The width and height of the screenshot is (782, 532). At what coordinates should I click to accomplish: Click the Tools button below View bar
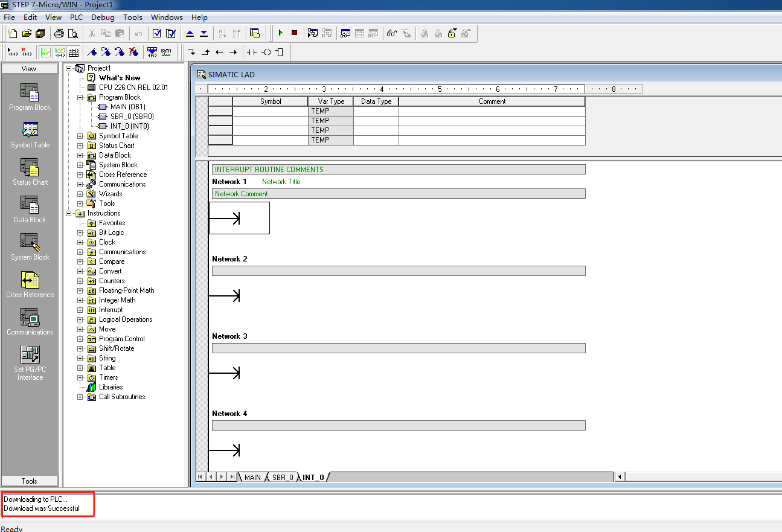pyautogui.click(x=30, y=481)
